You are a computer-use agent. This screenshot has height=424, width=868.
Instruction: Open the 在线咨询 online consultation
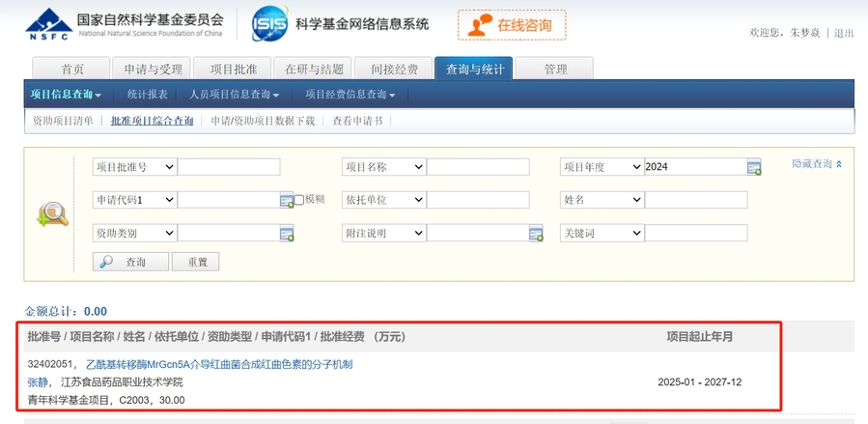[512, 25]
